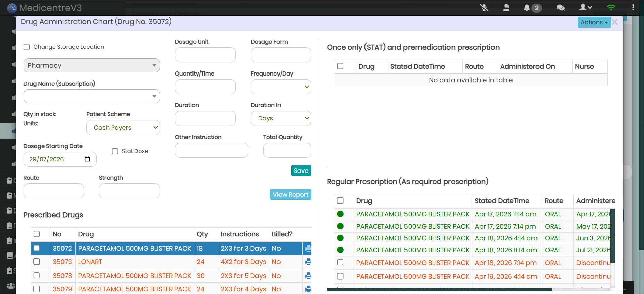Open Duration In Days dropdown
This screenshot has height=294, width=644.
pyautogui.click(x=281, y=118)
